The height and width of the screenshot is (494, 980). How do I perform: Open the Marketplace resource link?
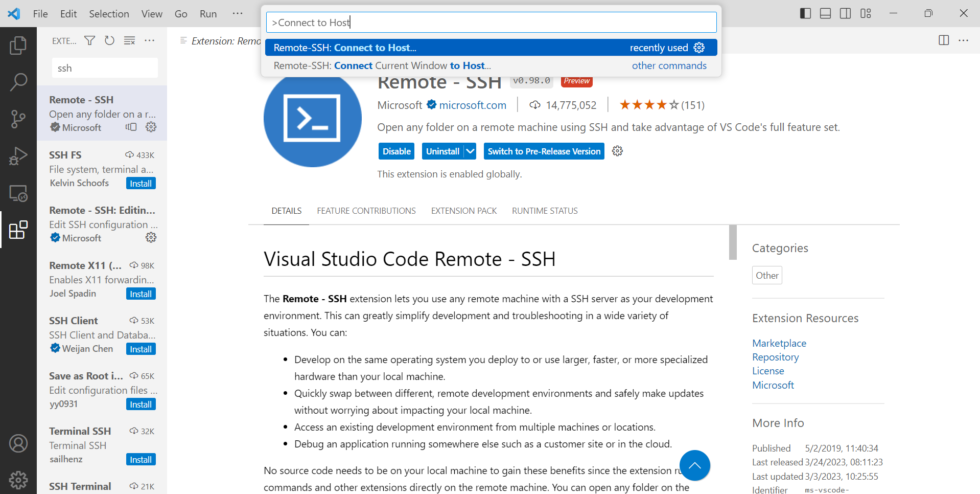point(779,343)
